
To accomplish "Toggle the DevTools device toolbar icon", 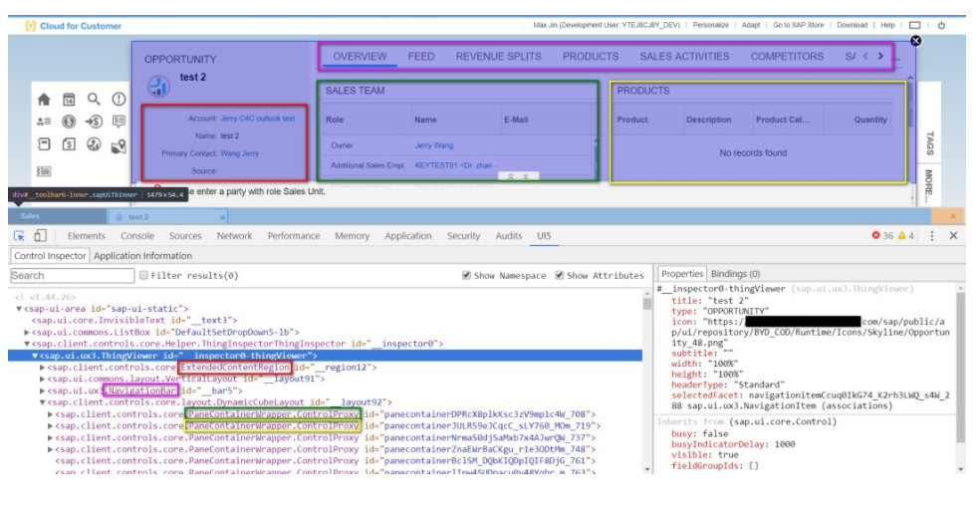I will click(x=40, y=235).
